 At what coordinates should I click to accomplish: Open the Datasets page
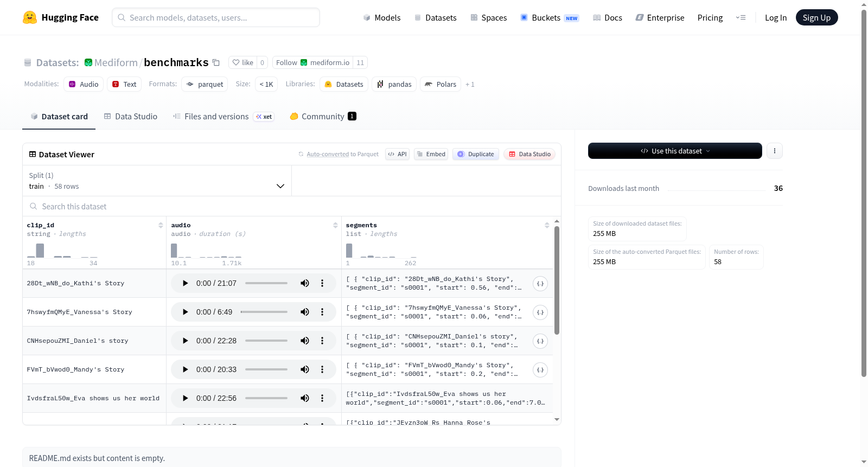(436, 17)
